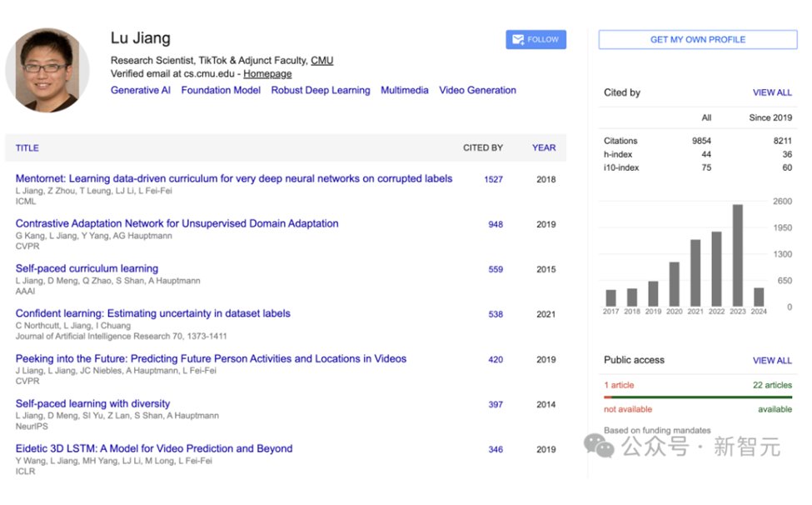Select the Video Generation interest tag
Viewport: 812px width, 505px height.
477,90
